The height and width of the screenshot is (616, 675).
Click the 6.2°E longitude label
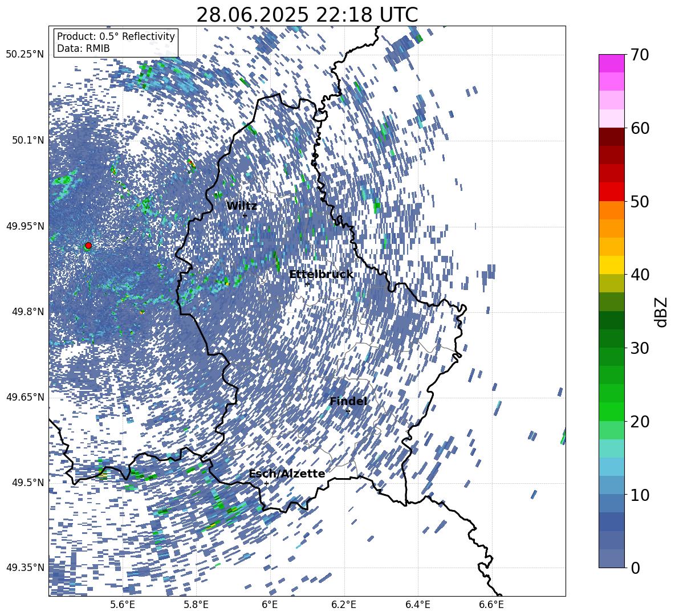pos(344,605)
